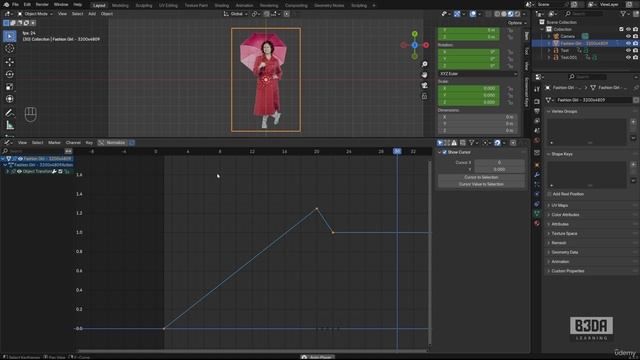Click Object Transforms modifier wrench icon
The width and height of the screenshot is (640, 360).
[54, 172]
